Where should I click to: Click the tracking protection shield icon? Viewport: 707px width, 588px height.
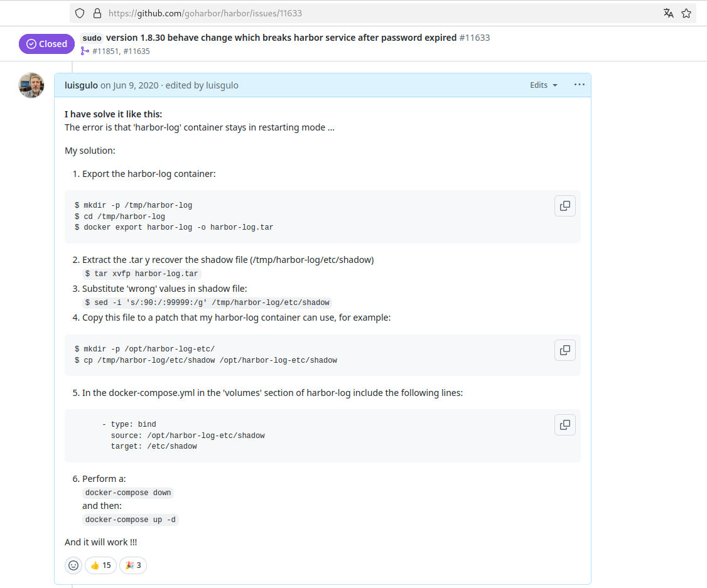point(80,14)
